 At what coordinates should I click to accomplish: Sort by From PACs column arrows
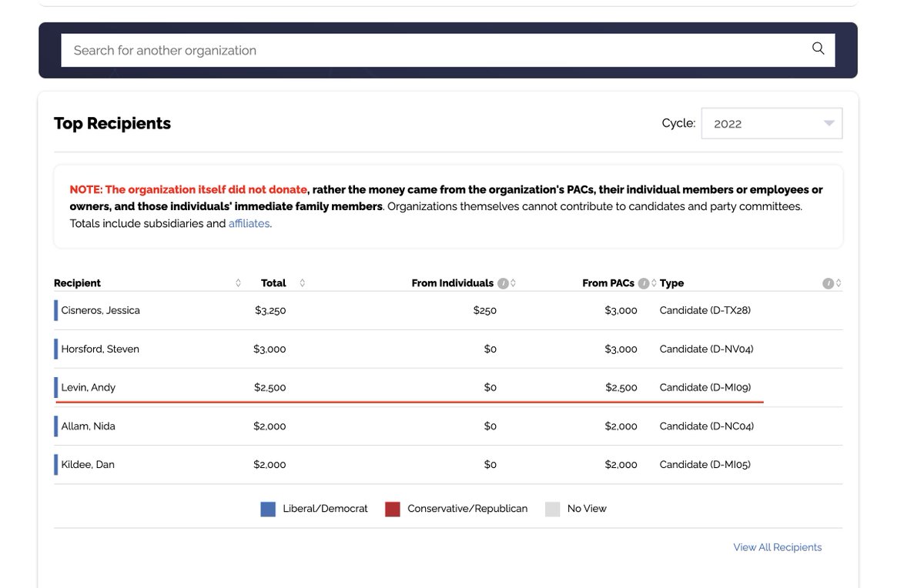[x=654, y=283]
